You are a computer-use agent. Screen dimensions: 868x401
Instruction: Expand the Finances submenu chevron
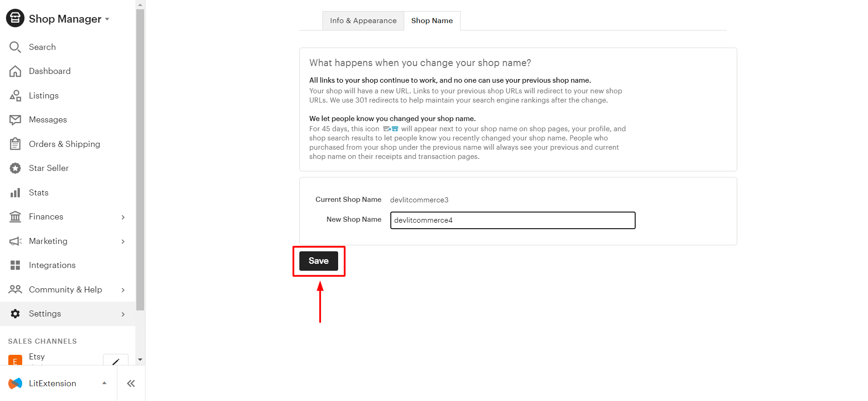[x=123, y=217]
